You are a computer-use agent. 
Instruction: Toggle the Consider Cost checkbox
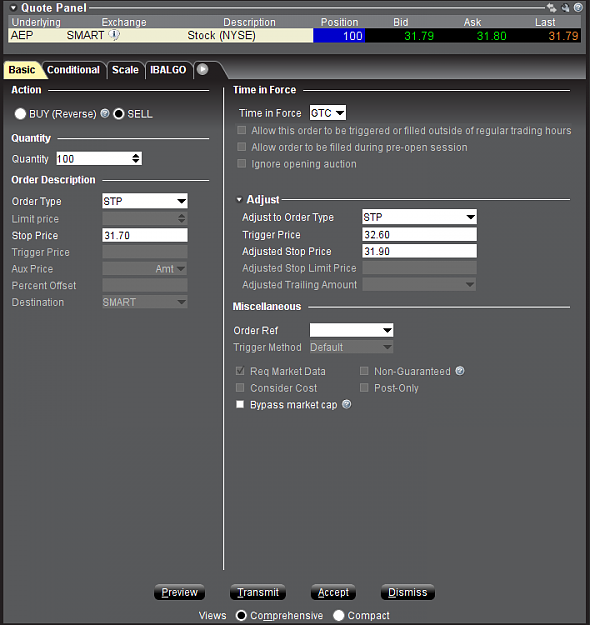240,387
